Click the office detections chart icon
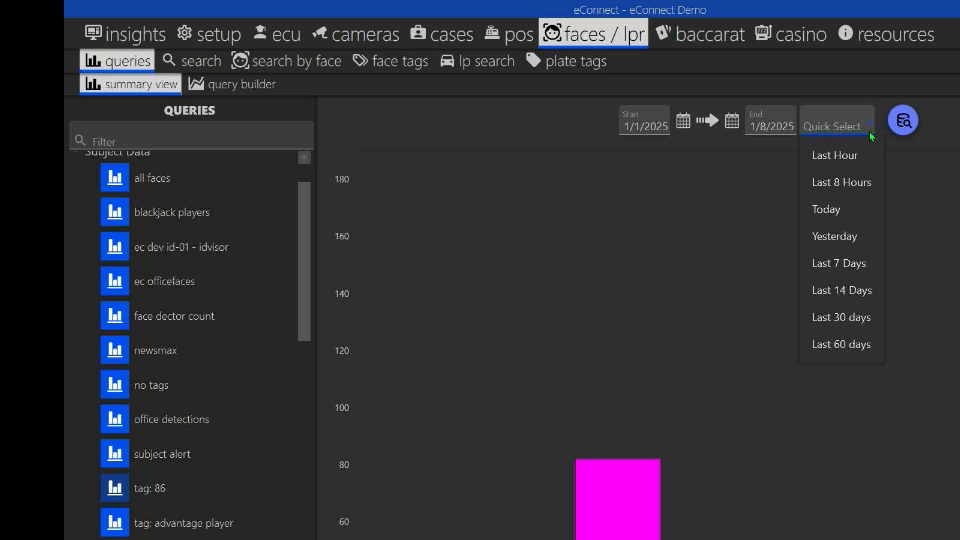 click(x=114, y=419)
